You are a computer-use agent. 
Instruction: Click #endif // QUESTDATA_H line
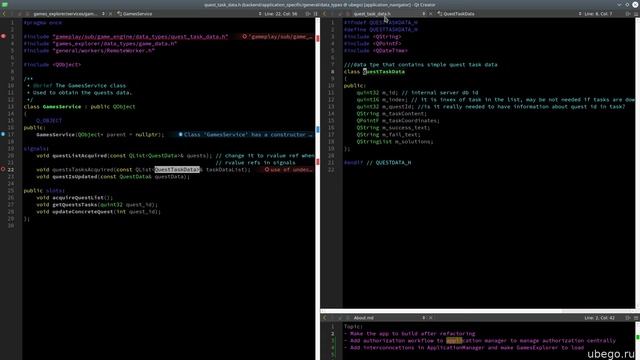[378, 162]
